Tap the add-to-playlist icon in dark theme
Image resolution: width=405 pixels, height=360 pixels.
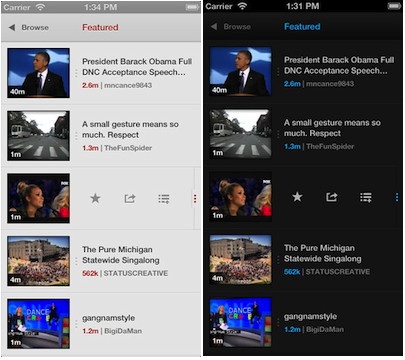coord(366,197)
